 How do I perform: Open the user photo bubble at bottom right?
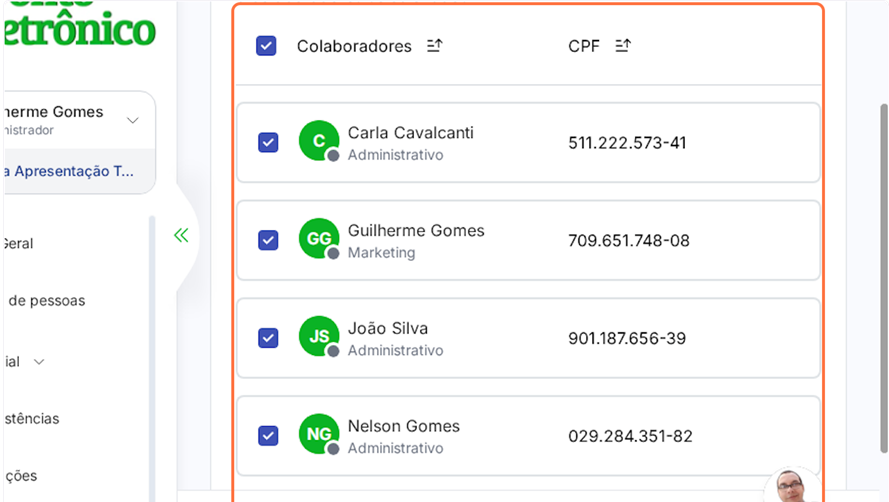click(791, 488)
